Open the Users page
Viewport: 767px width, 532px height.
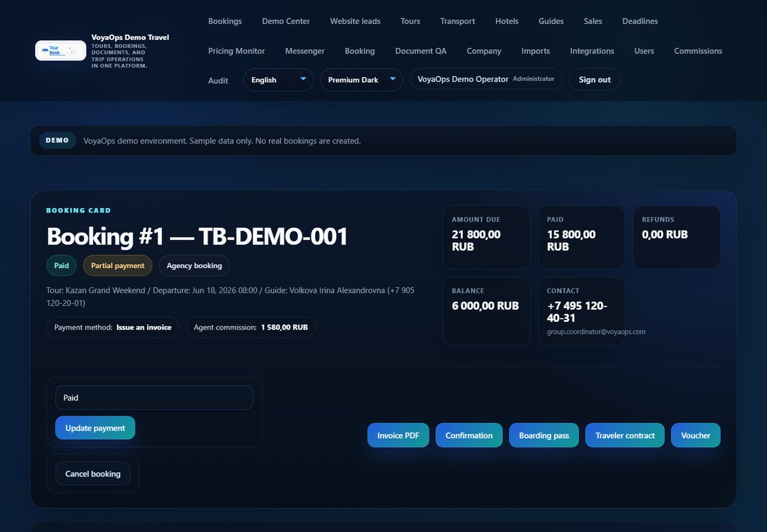pyautogui.click(x=644, y=50)
